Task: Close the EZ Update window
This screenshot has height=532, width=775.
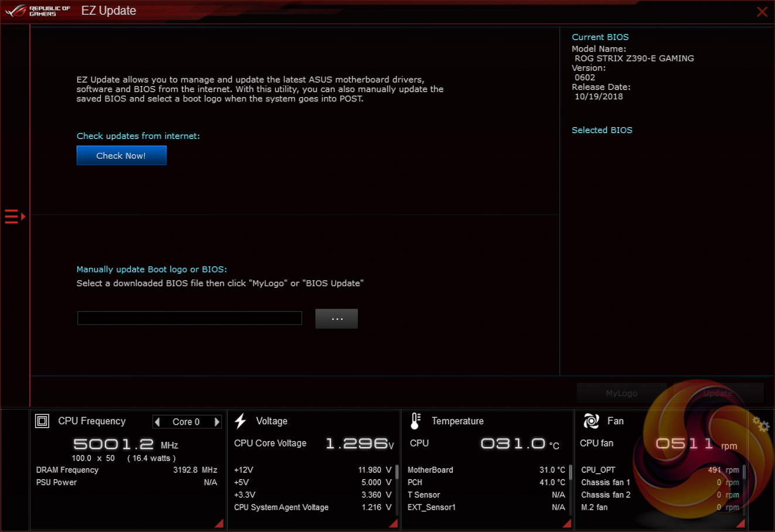Action: pyautogui.click(x=762, y=12)
